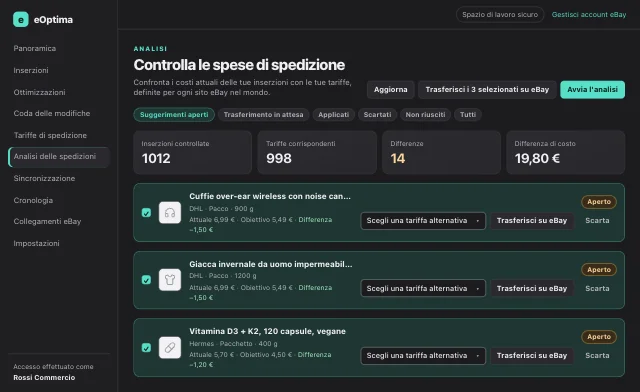Image resolution: width=640 pixels, height=392 pixels.
Task: Click the eOptima logo icon
Action: tap(21, 20)
